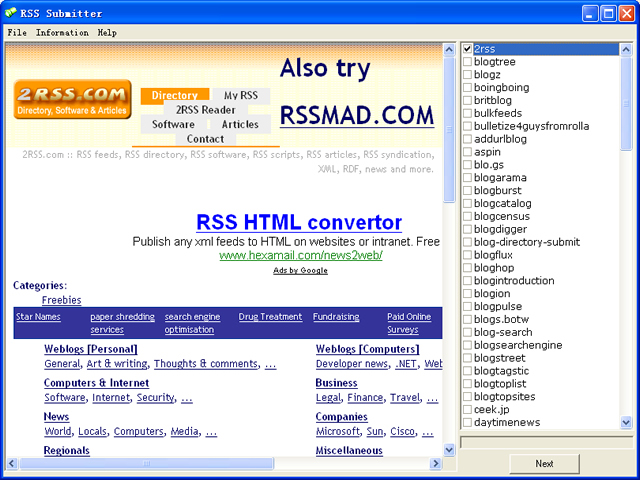Click the 2RSS.COM logo image
This screenshot has height=480, width=640.
point(72,99)
